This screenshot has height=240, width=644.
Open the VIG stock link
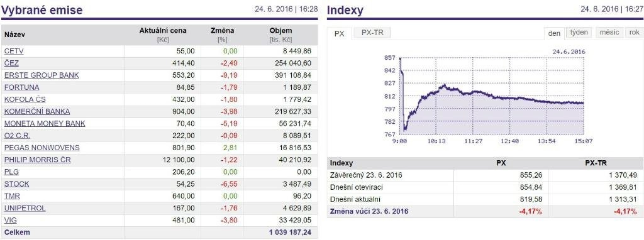point(11,220)
